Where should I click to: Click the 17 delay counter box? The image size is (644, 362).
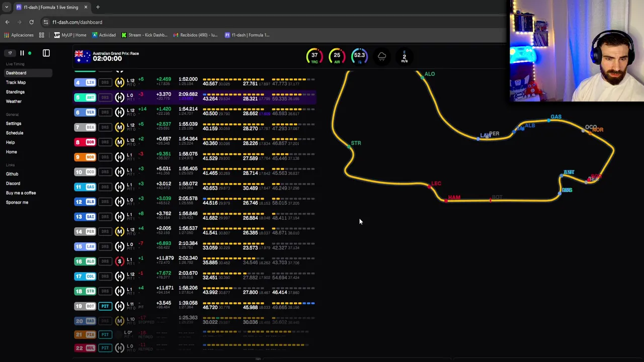[10, 53]
